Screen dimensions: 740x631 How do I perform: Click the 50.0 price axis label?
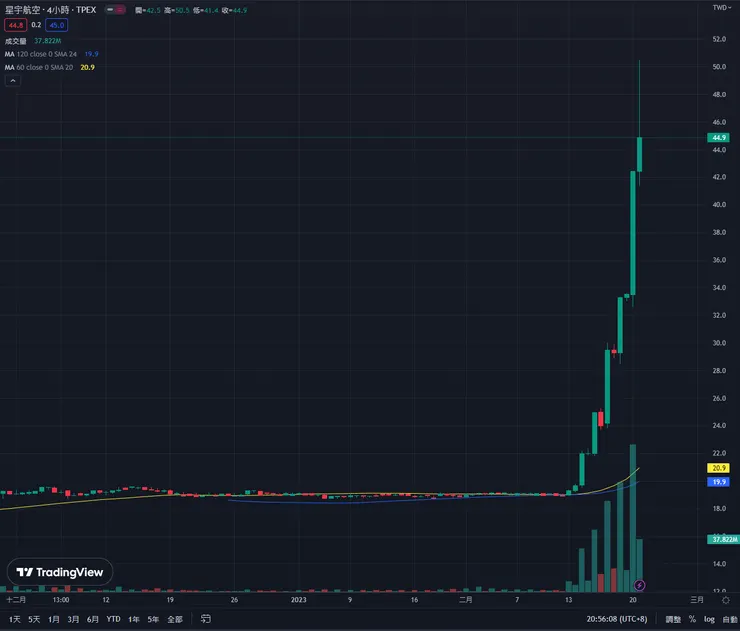719,67
